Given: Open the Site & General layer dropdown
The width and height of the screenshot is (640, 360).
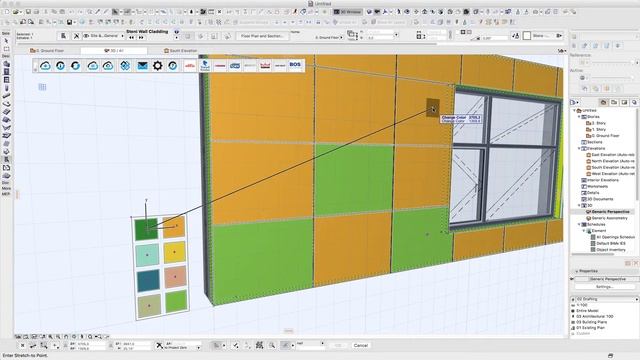Looking at the screenshot, I should 104,36.
